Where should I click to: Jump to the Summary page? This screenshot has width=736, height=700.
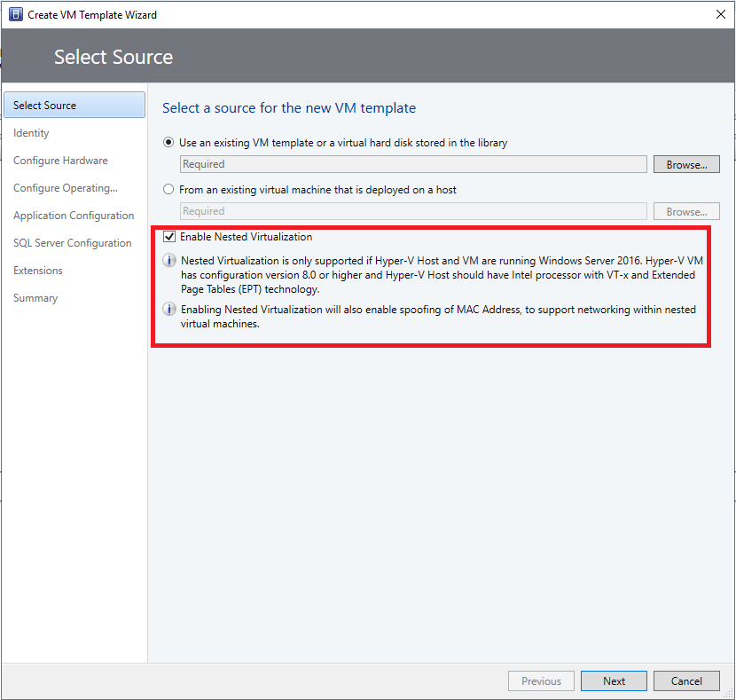[x=35, y=298]
